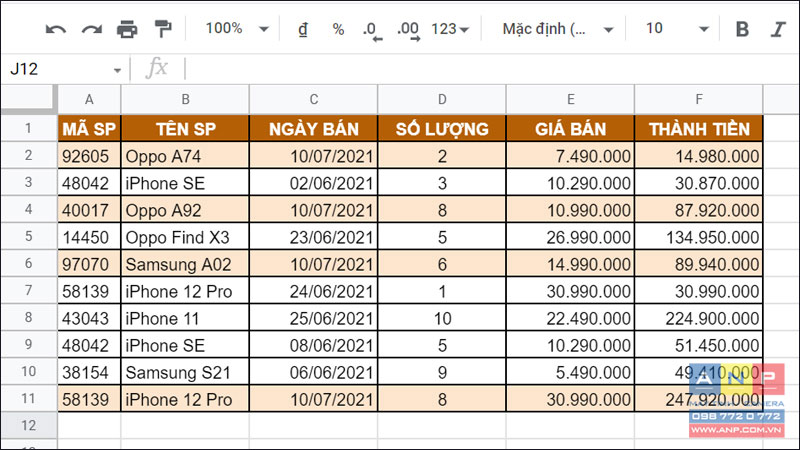The image size is (800, 450).
Task: Select the total 14.980.000 cell
Action: point(699,156)
